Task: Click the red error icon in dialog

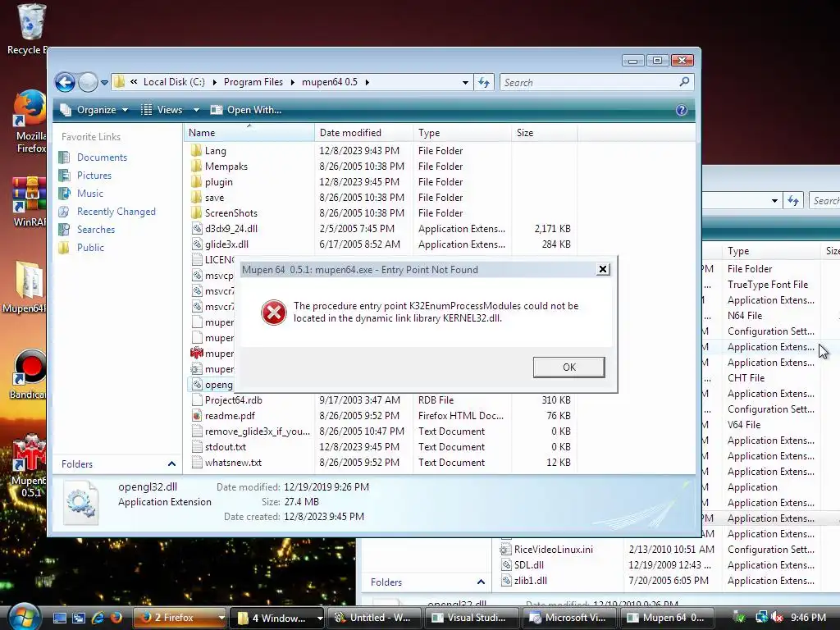Action: pyautogui.click(x=274, y=313)
